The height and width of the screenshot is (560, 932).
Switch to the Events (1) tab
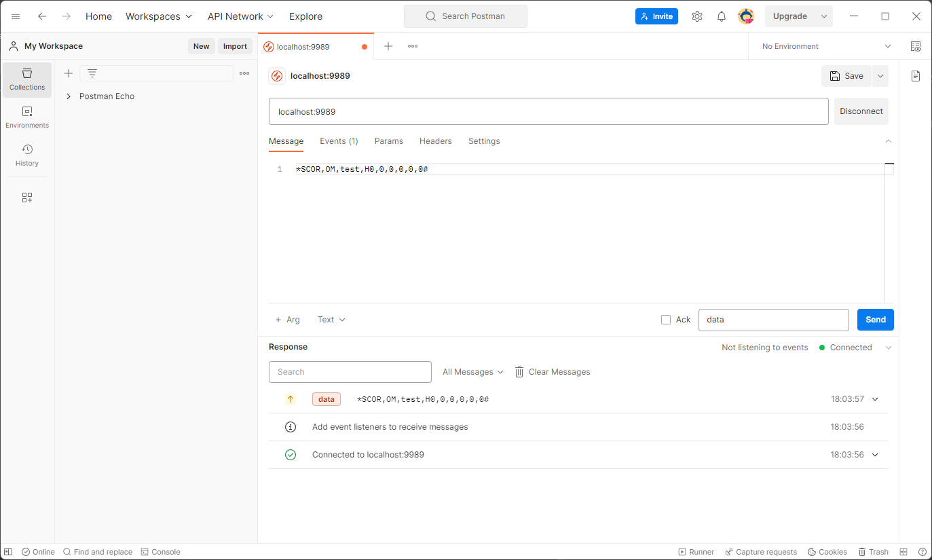coord(339,141)
